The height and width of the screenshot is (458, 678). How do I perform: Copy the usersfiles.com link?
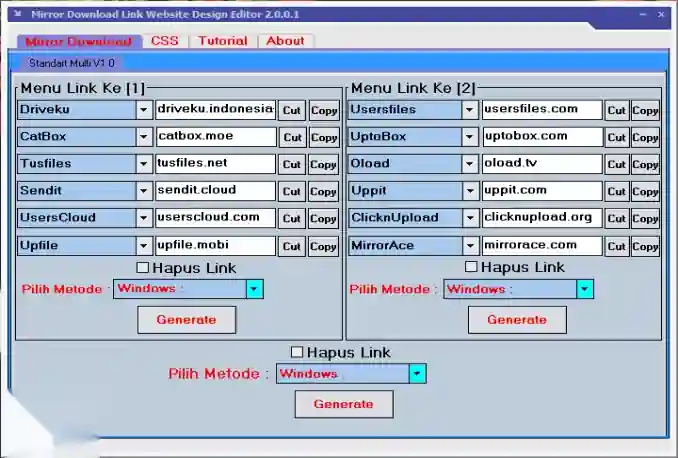point(645,110)
